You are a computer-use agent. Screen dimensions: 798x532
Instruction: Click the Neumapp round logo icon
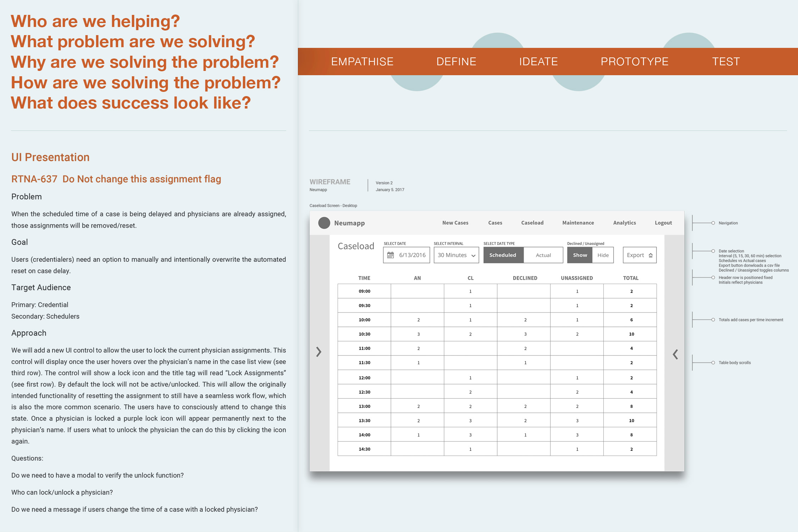324,223
